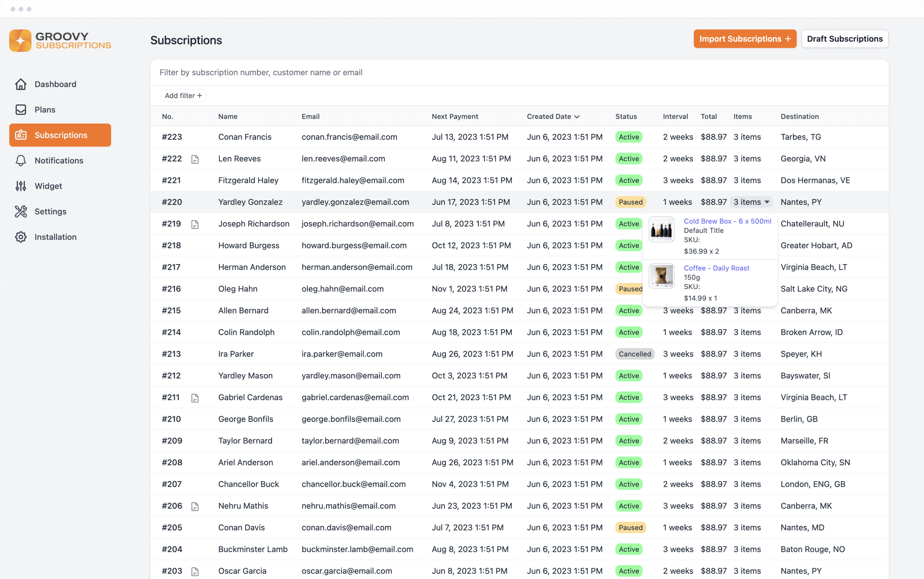Image resolution: width=924 pixels, height=579 pixels.
Task: Click the Groovy Subscriptions logo
Action: tap(60, 41)
